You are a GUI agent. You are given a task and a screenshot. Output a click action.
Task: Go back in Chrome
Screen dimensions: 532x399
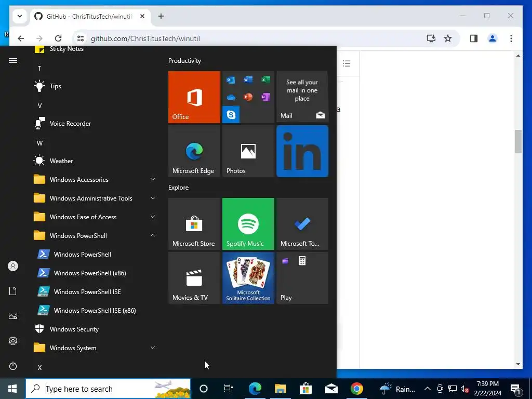(x=21, y=38)
